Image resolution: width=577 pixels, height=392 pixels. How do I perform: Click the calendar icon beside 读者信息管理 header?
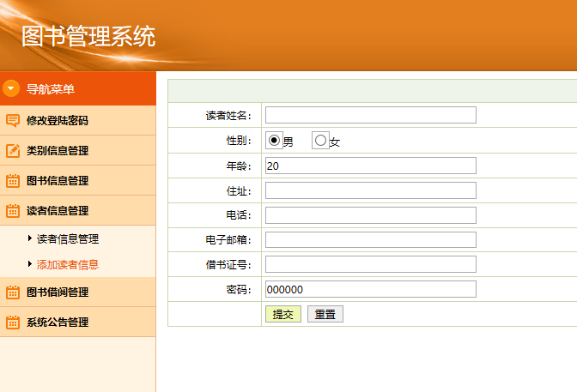tap(13, 211)
